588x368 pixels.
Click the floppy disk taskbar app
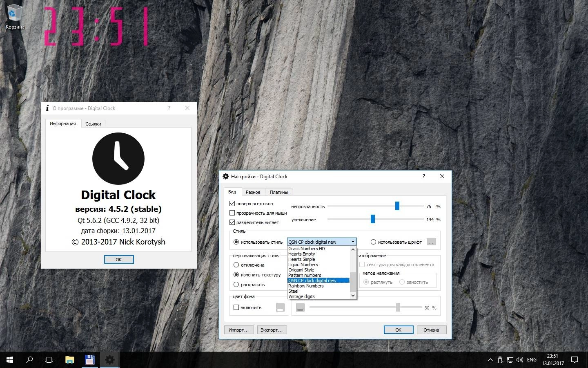(89, 360)
